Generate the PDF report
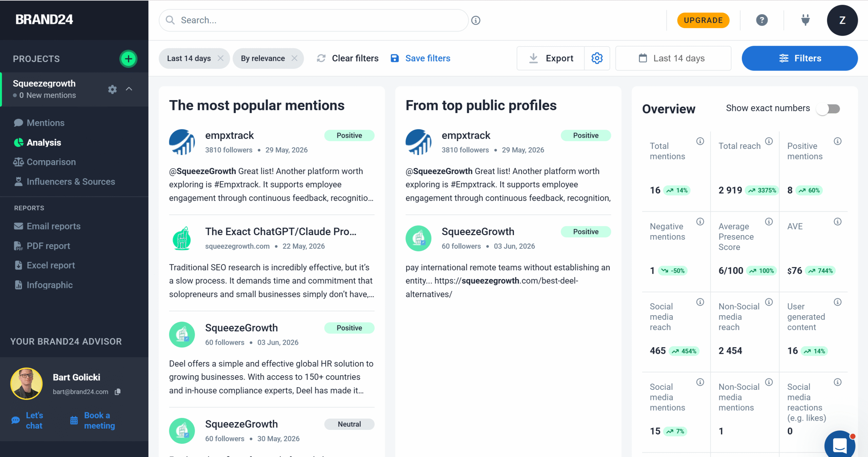The width and height of the screenshot is (868, 457). (42, 246)
